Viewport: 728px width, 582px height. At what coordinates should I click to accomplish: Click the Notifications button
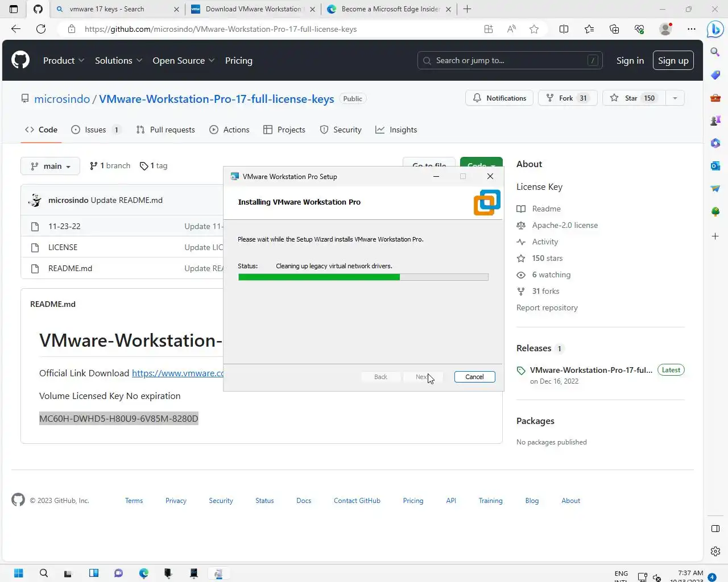click(x=499, y=98)
